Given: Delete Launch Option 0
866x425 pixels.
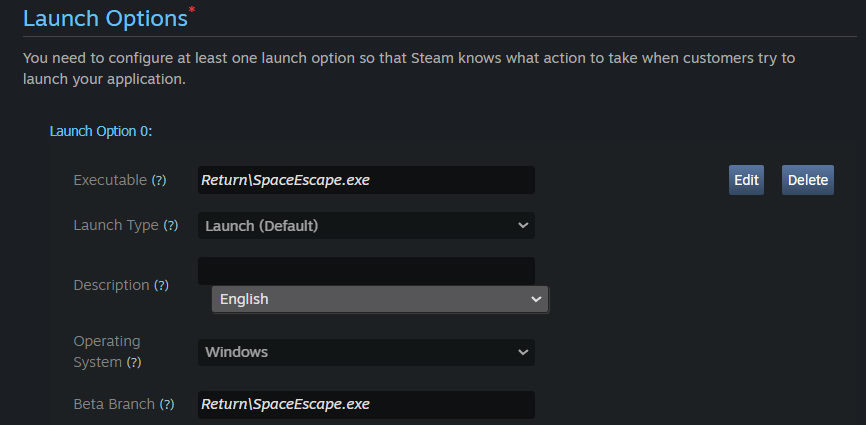Looking at the screenshot, I should (x=807, y=180).
